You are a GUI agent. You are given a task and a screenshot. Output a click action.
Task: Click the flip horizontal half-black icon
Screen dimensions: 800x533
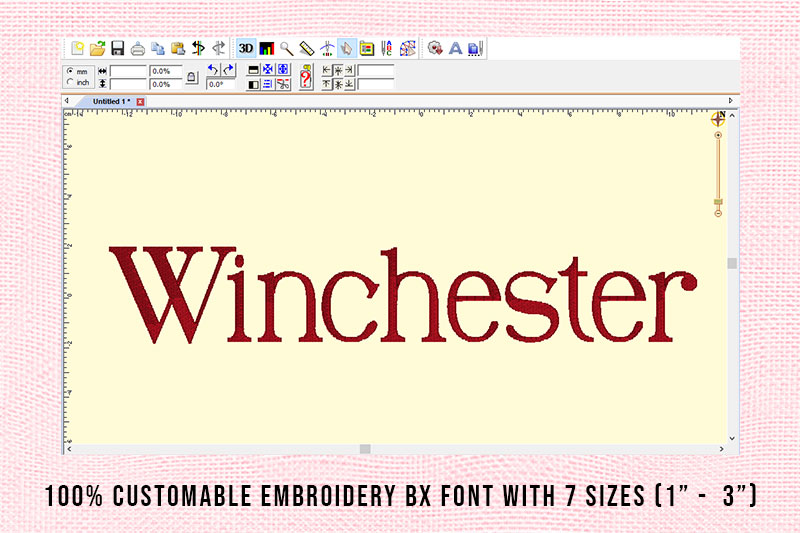(x=253, y=84)
